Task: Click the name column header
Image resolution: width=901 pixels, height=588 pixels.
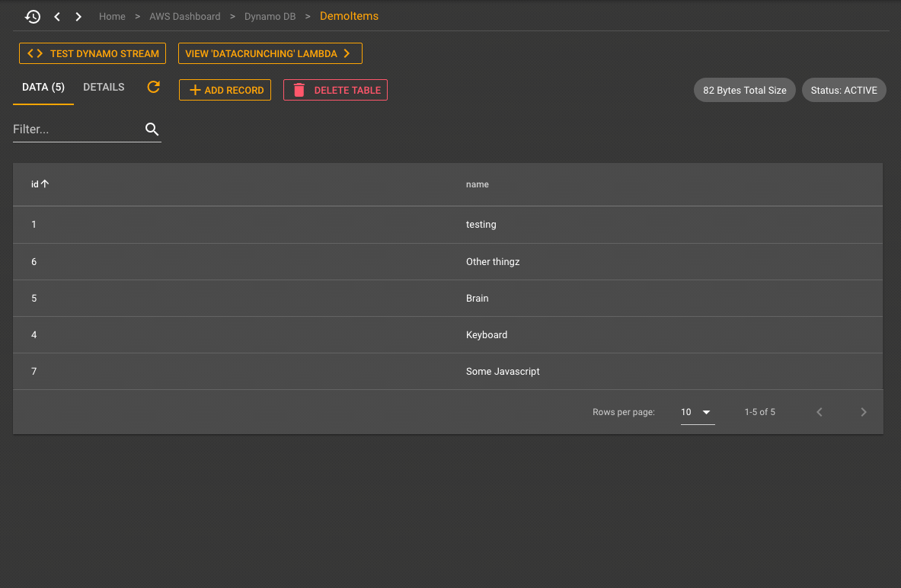Action: click(478, 184)
